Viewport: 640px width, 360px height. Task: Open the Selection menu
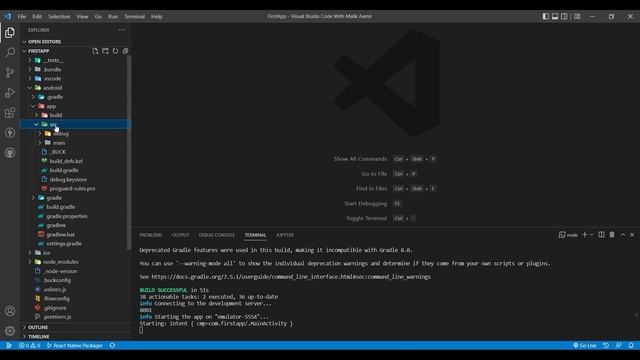coord(59,16)
